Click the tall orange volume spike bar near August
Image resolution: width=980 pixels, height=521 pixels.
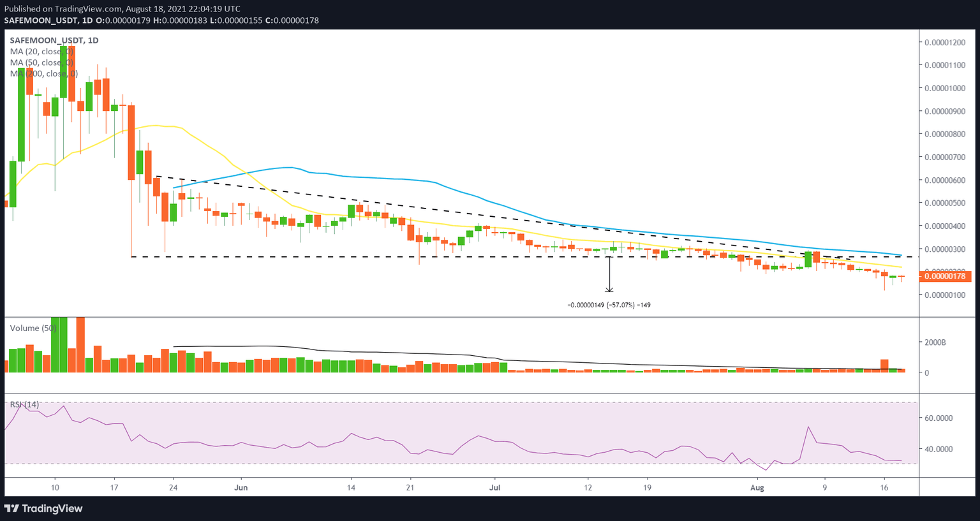[884, 363]
